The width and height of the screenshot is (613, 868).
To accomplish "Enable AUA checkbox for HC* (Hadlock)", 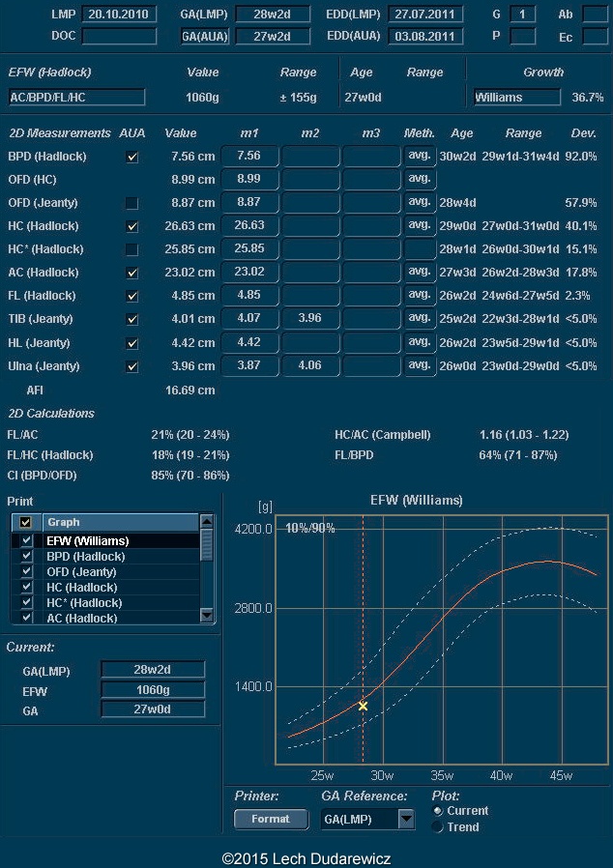I will pyautogui.click(x=131, y=249).
